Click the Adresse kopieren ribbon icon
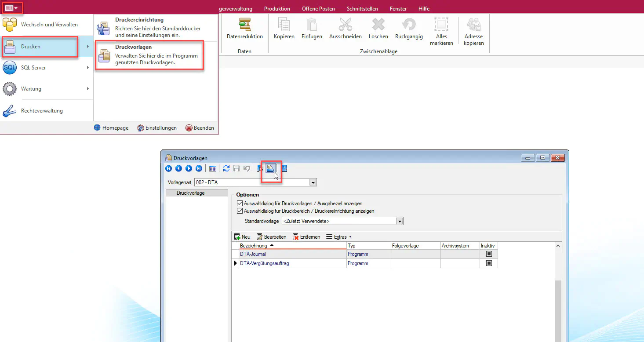 (473, 25)
